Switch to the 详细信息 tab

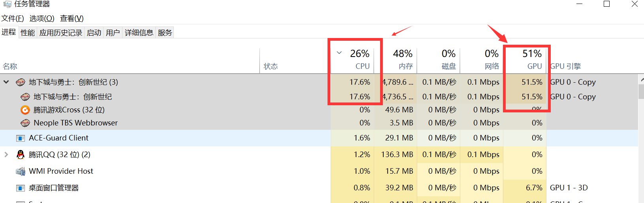139,33
